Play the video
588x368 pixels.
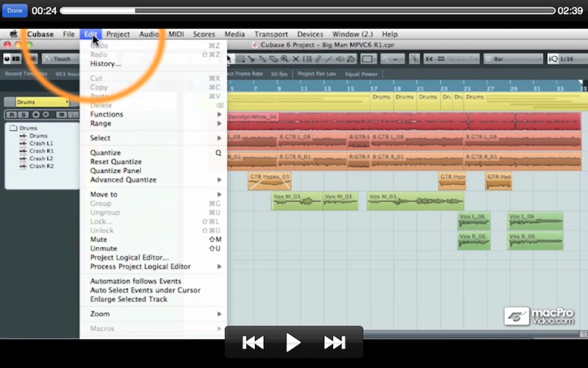click(x=293, y=342)
